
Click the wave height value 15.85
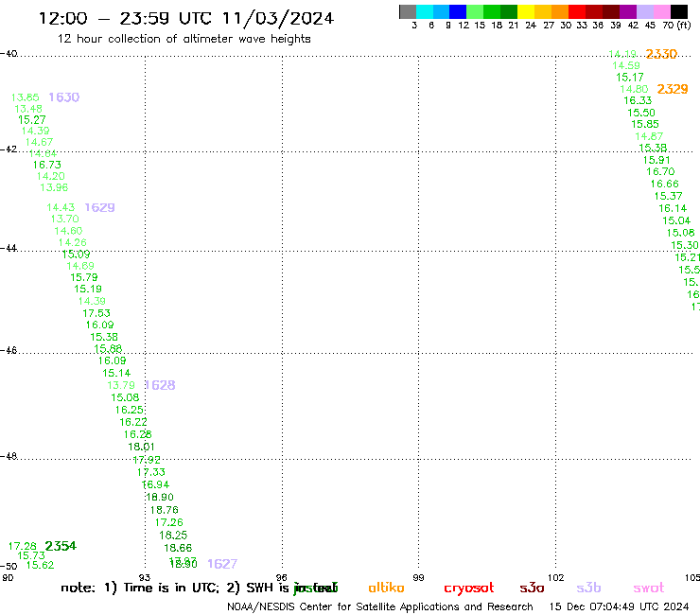[645, 125]
